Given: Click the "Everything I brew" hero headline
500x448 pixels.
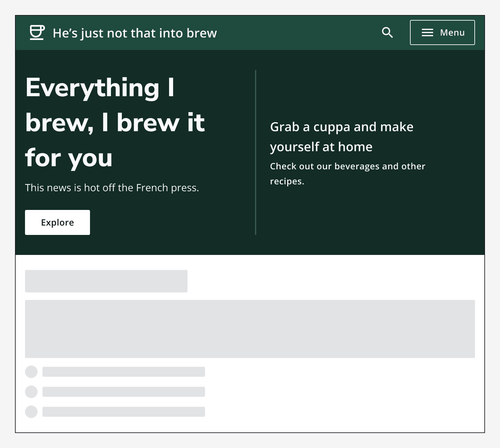Looking at the screenshot, I should pos(115,122).
